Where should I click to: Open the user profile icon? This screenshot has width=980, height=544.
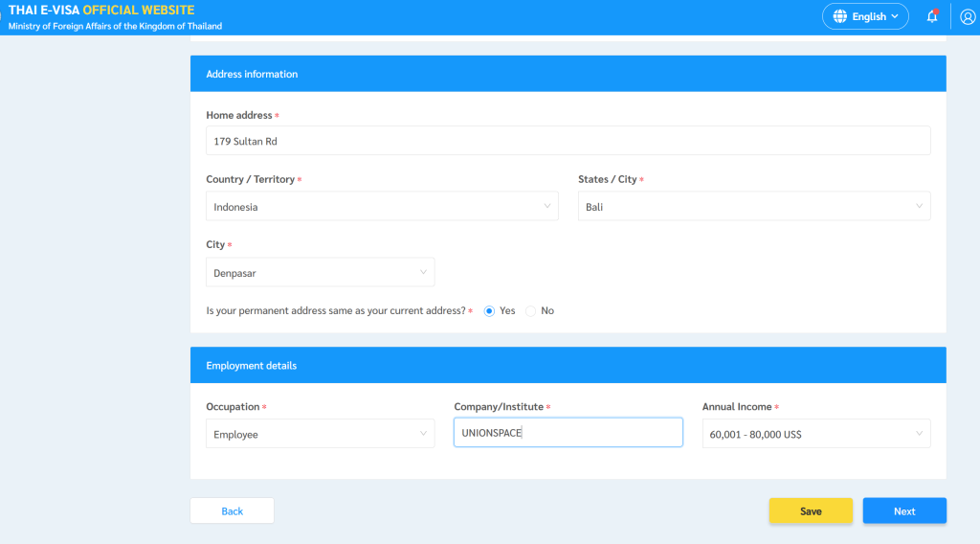(968, 16)
